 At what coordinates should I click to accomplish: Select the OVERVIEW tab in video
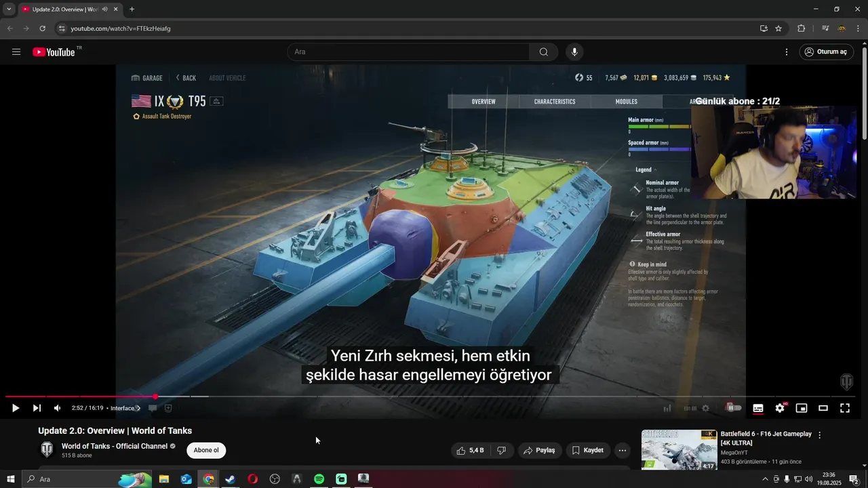coord(484,102)
